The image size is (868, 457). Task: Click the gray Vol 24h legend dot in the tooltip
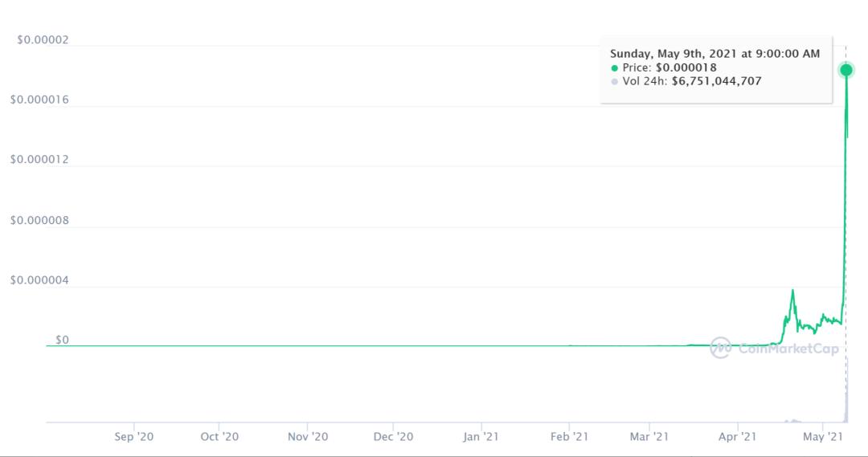click(x=615, y=81)
